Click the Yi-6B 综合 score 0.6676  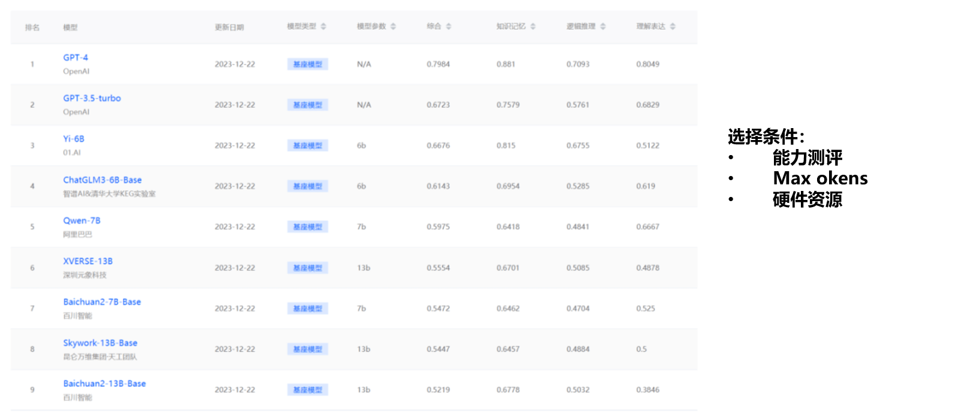438,145
